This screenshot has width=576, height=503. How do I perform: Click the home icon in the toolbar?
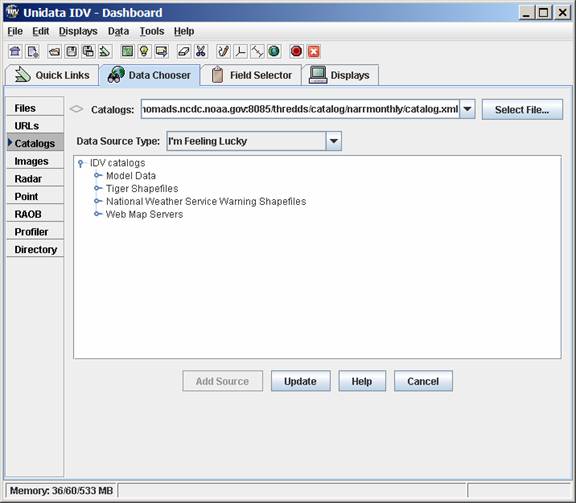click(15, 51)
